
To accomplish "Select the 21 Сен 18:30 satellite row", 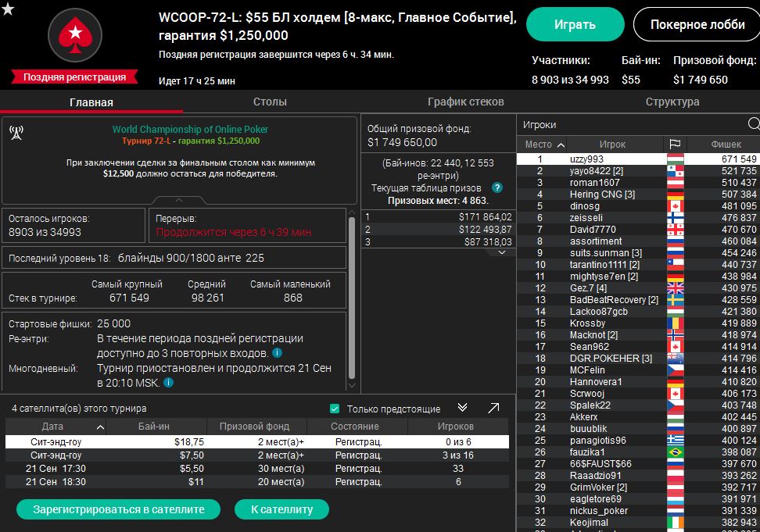I will click(257, 482).
